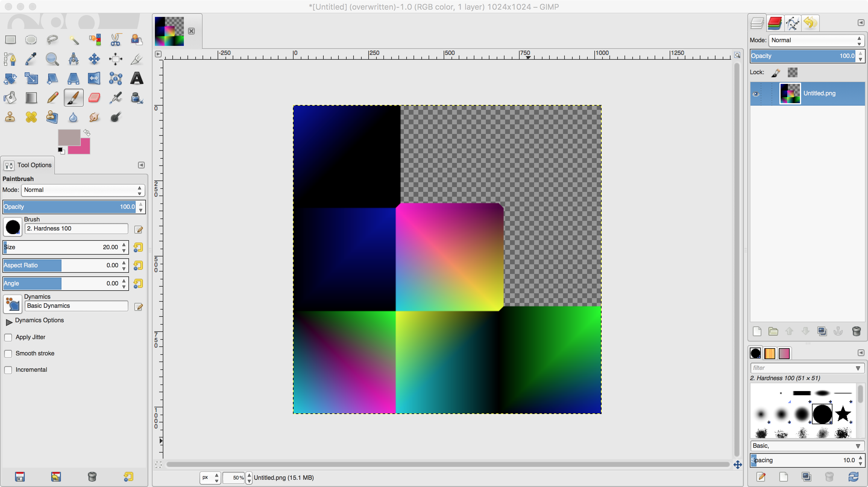Toggle Incremental painting mode
The width and height of the screenshot is (868, 487).
click(8, 370)
